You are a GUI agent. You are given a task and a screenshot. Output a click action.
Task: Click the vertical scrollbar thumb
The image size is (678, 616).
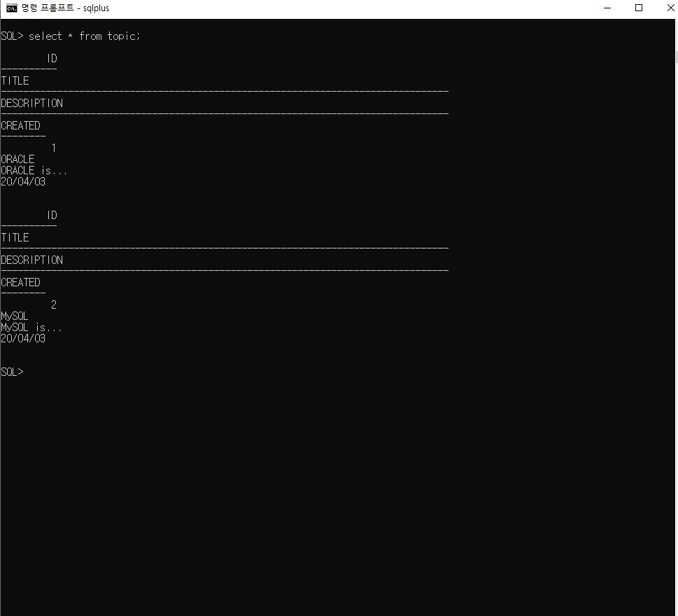click(x=676, y=57)
